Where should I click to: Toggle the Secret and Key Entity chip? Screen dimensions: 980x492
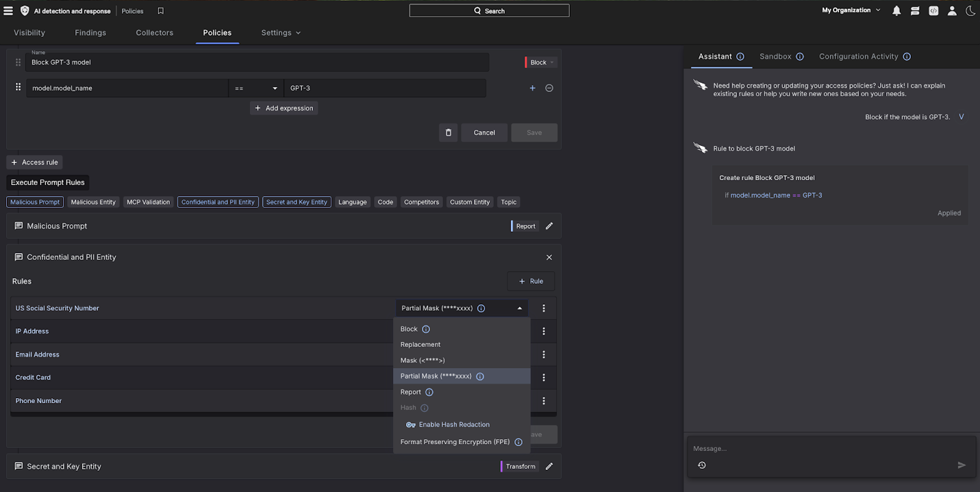pos(297,202)
